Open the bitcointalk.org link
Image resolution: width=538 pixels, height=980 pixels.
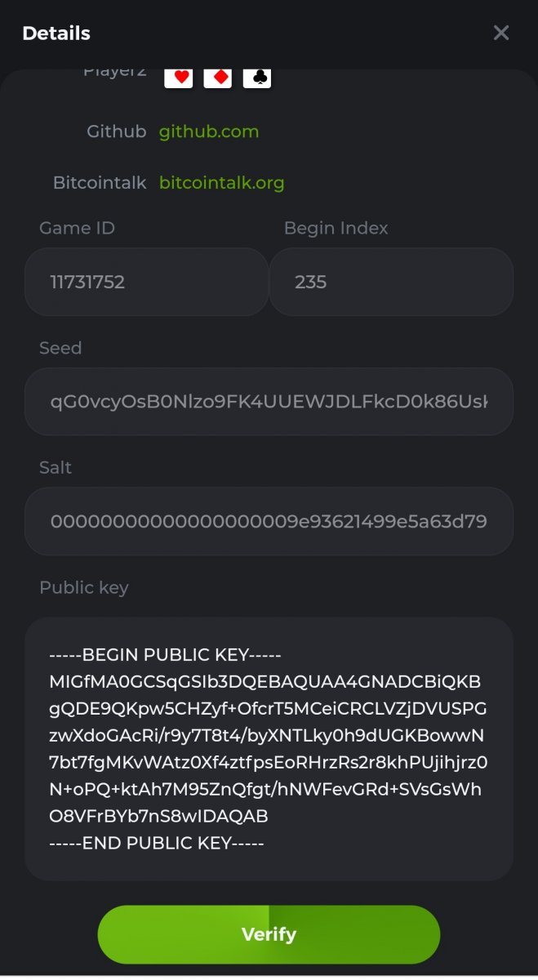click(222, 182)
